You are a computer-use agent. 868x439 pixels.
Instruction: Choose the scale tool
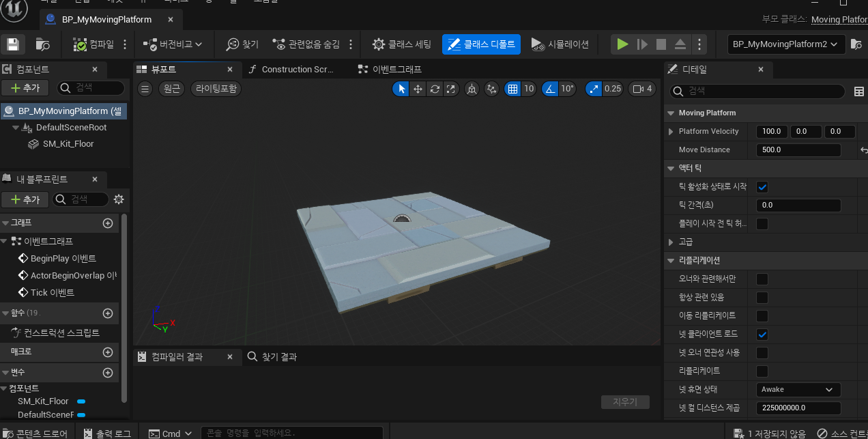pos(450,89)
